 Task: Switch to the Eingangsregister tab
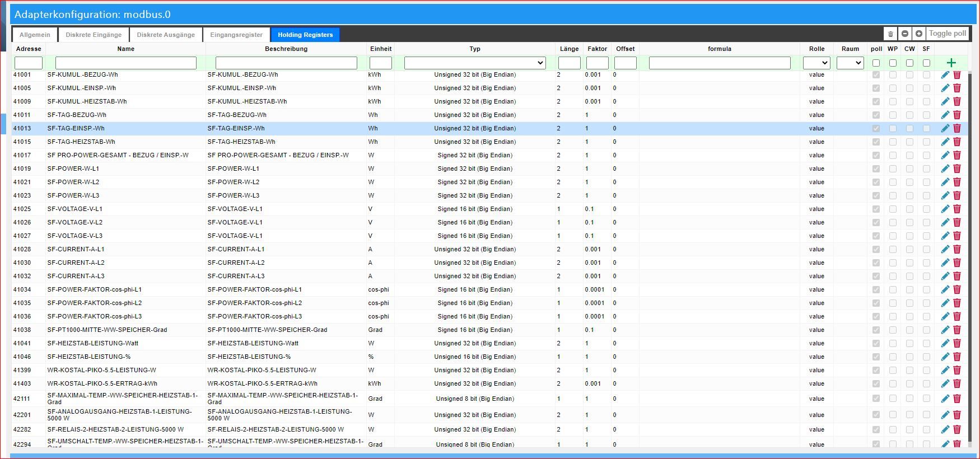tap(236, 35)
